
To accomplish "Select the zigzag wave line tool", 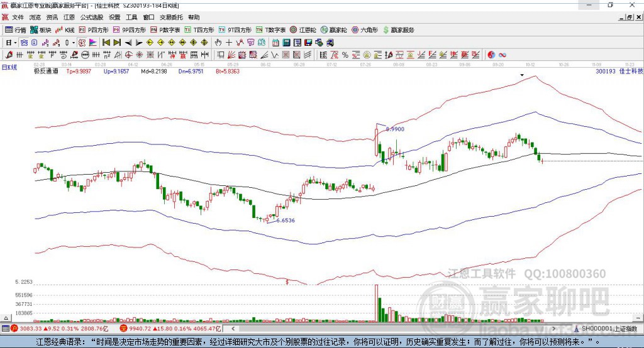I will 275,55.
